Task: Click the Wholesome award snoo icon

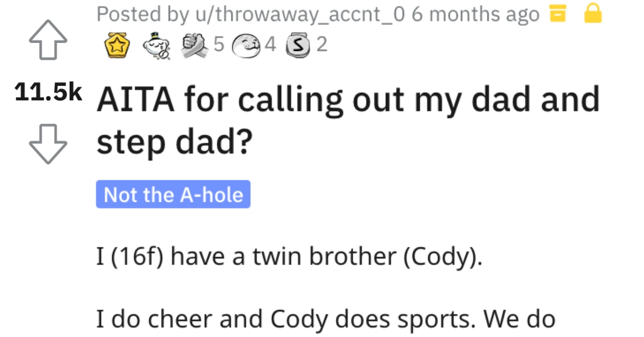Action: coord(156,45)
